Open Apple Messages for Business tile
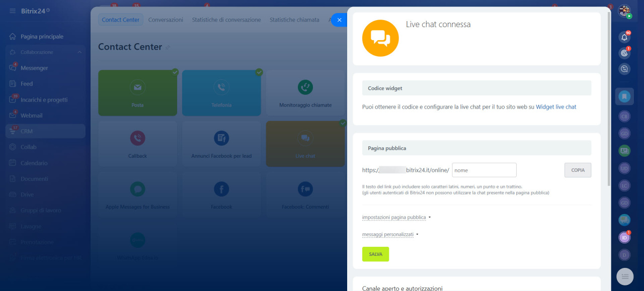This screenshot has width=644, height=291. coord(138,195)
